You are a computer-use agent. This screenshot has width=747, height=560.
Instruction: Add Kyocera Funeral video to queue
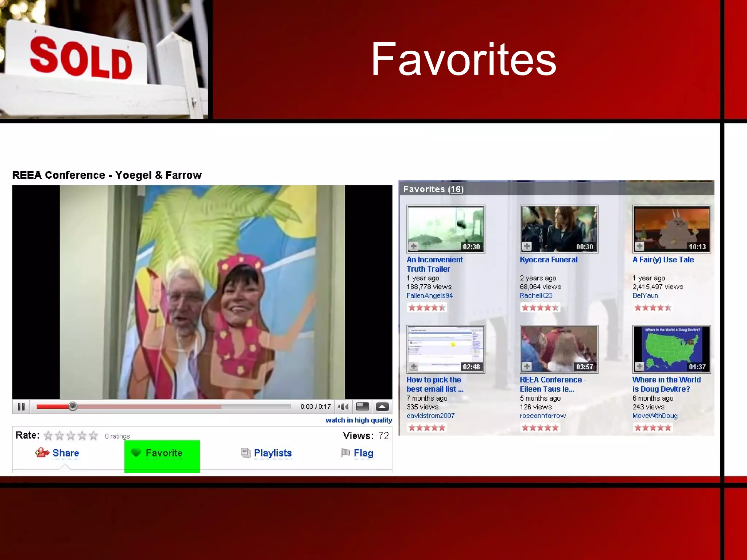527,246
